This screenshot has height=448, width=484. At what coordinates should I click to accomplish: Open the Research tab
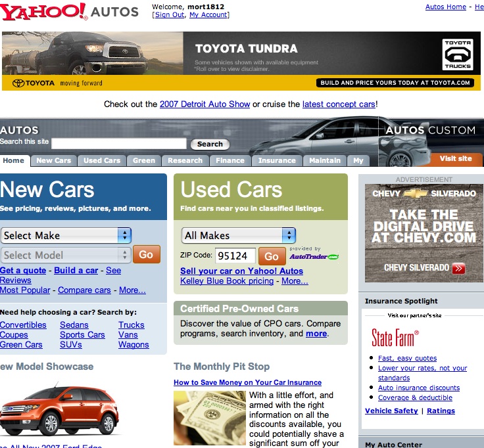185,161
